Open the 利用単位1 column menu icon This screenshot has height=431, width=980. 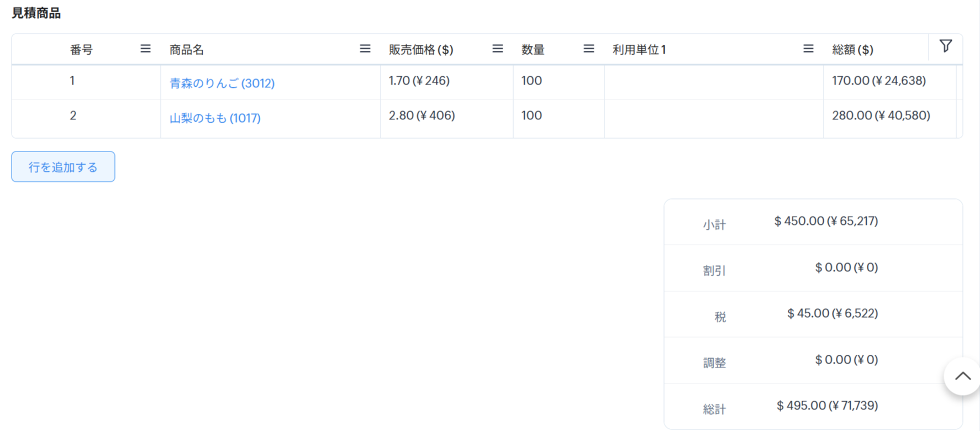coord(808,49)
